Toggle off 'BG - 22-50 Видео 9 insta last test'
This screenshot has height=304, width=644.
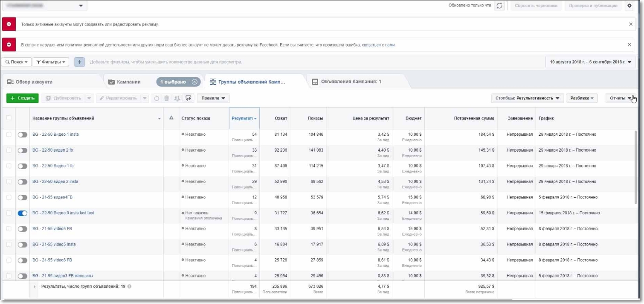[23, 213]
